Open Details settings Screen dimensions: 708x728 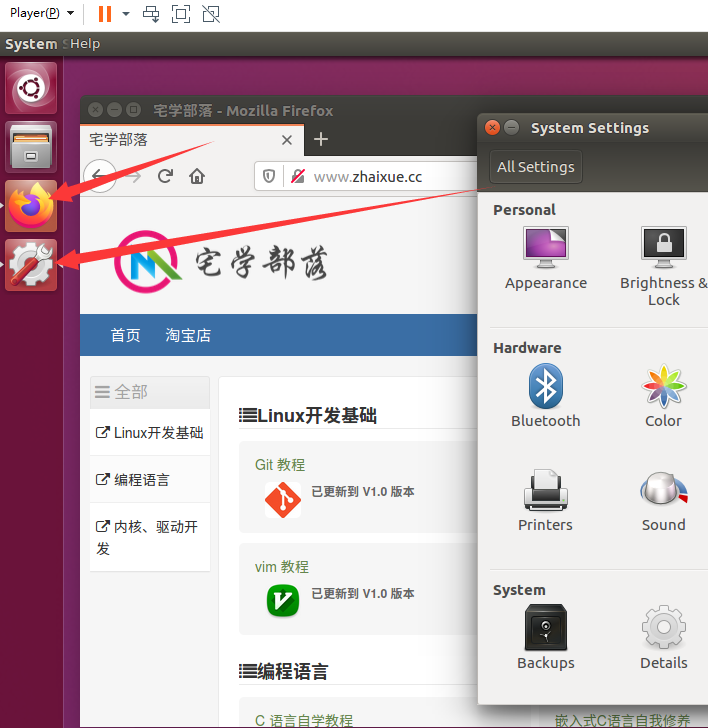point(663,637)
